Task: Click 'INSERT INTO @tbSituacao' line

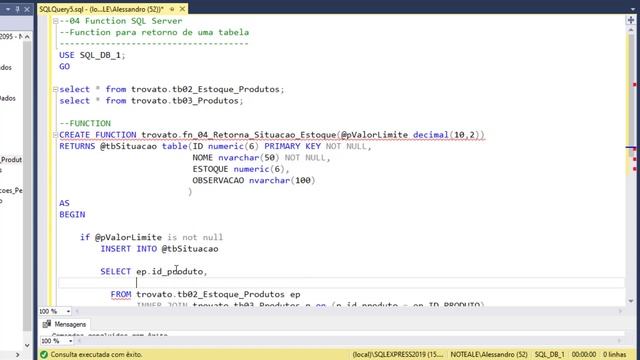Action: (x=159, y=249)
